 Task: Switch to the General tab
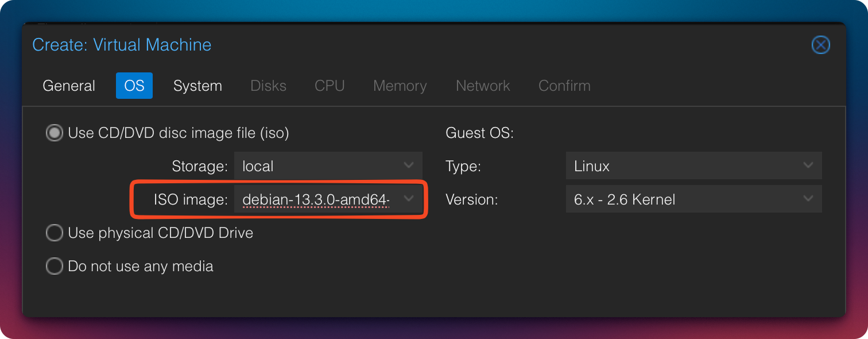pos(69,86)
